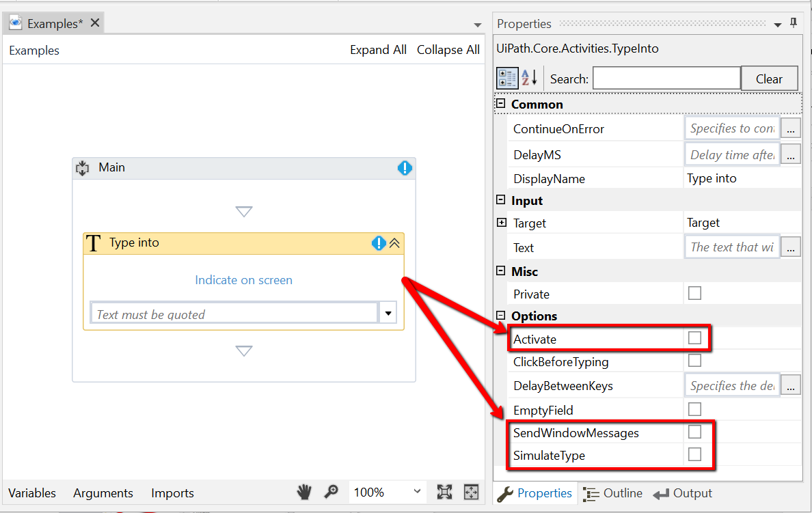Select the Main sequence title
The image size is (812, 513).
pos(112,167)
